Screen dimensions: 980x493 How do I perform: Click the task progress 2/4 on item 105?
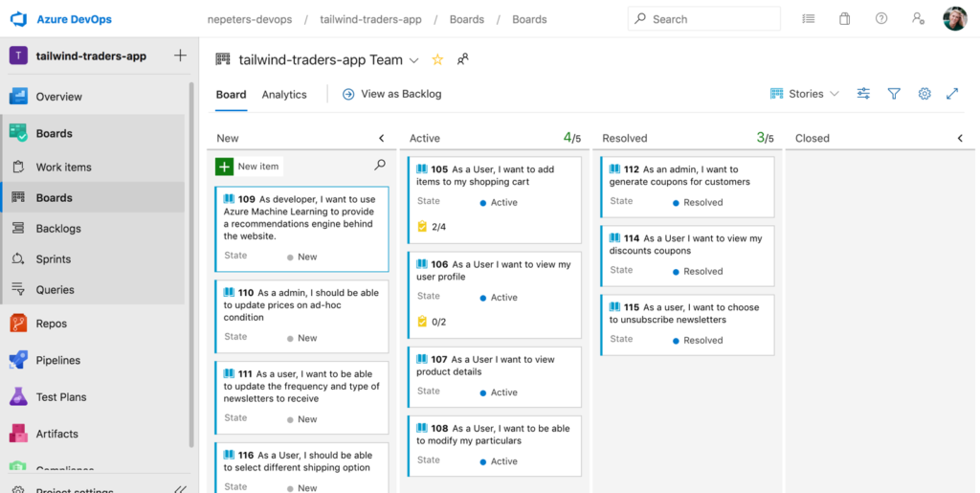click(433, 227)
